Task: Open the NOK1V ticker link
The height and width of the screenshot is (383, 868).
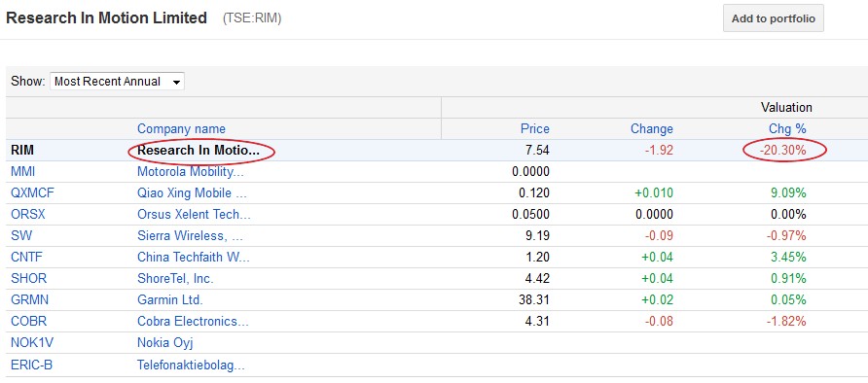Action: (32, 342)
